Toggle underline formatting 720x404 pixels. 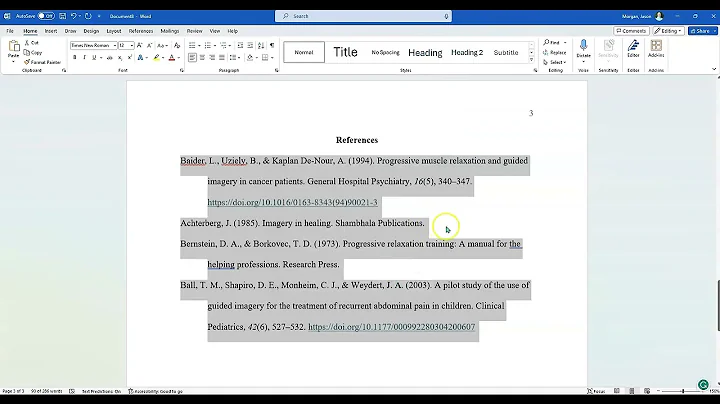click(94, 58)
